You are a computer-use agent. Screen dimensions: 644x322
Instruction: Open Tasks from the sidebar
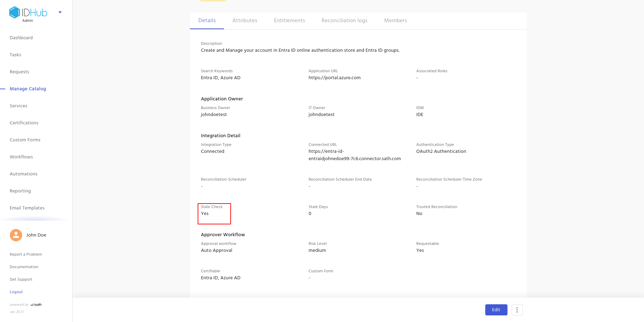(15, 55)
